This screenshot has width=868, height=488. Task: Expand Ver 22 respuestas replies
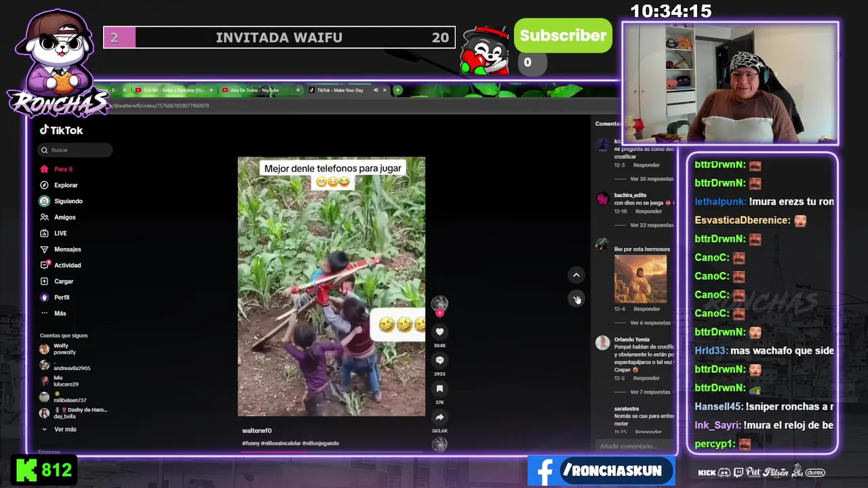pyautogui.click(x=652, y=225)
